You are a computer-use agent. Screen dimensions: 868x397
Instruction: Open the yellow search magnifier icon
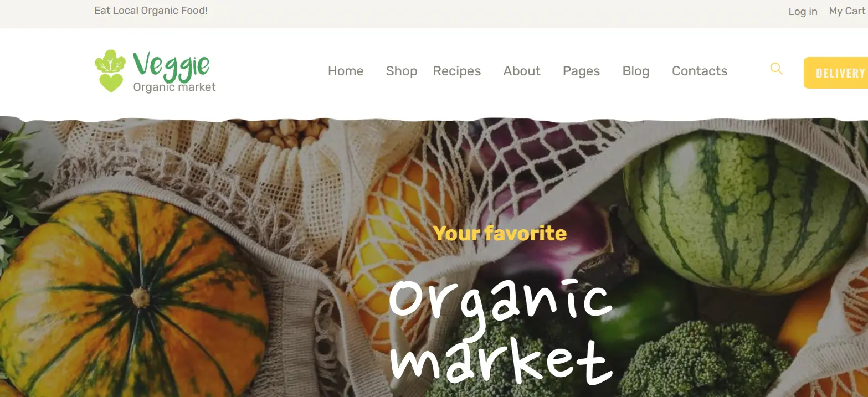click(777, 69)
